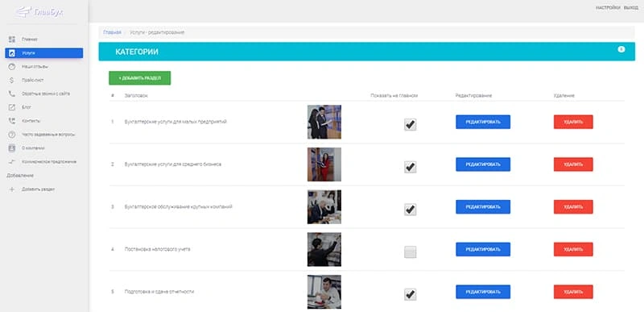This screenshot has width=644, height=312.
Task: Click the Услуги - редактирование breadcrumb text
Action: coord(157,32)
